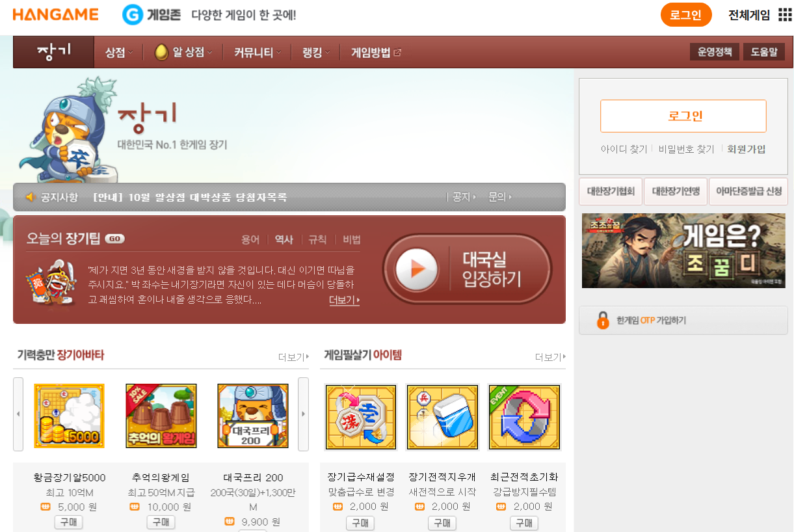Click the coin icon beside the 10,000 원 price
The image size is (794, 532).
(x=135, y=507)
